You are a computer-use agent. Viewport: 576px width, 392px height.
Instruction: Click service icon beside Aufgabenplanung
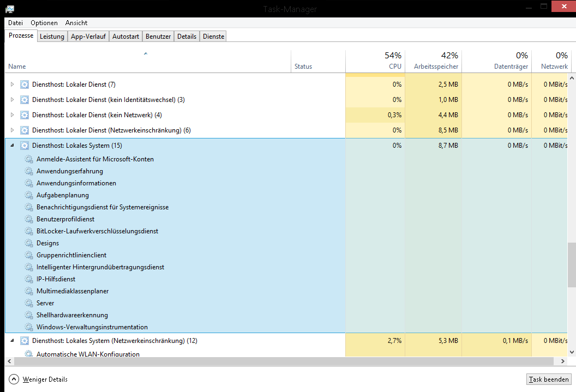pos(29,195)
